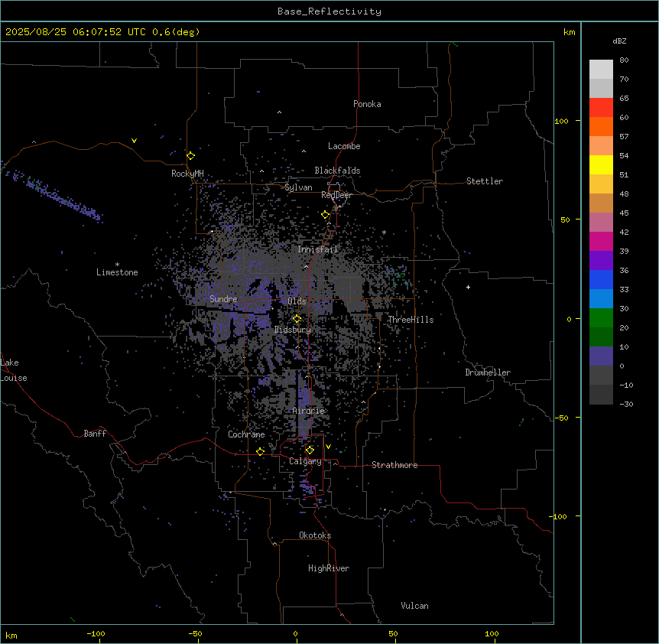The height and width of the screenshot is (644, 659).
Task: Click the Cochrane map label
Action: click(x=246, y=434)
